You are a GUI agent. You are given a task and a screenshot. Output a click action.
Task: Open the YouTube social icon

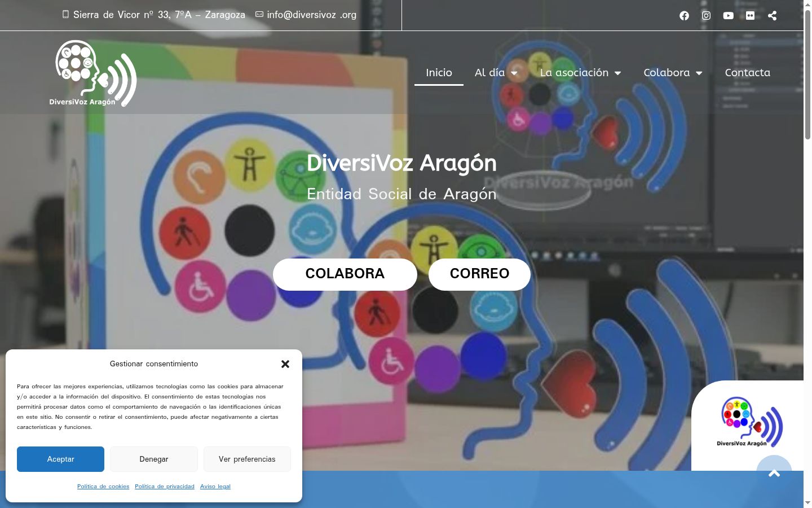[729, 16]
